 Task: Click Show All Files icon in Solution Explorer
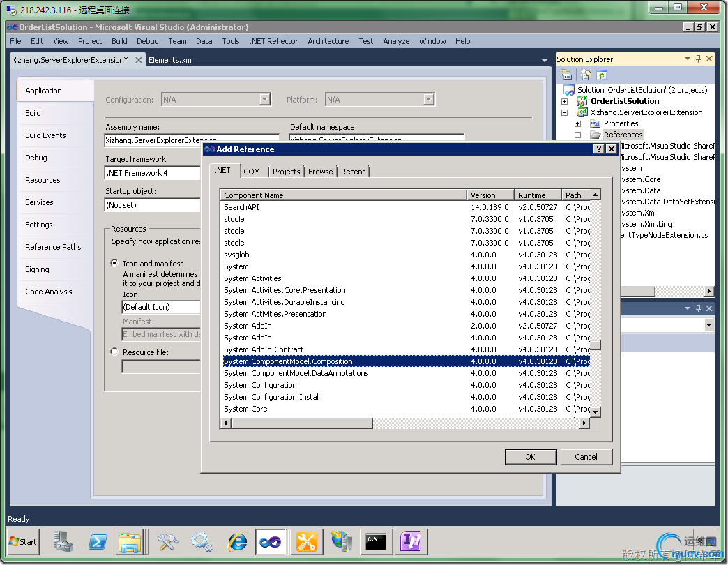pyautogui.click(x=586, y=75)
